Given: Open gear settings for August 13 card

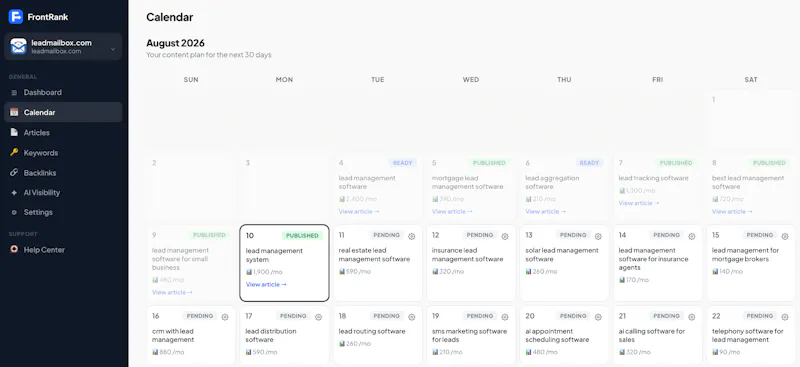Looking at the screenshot, I should click(598, 236).
